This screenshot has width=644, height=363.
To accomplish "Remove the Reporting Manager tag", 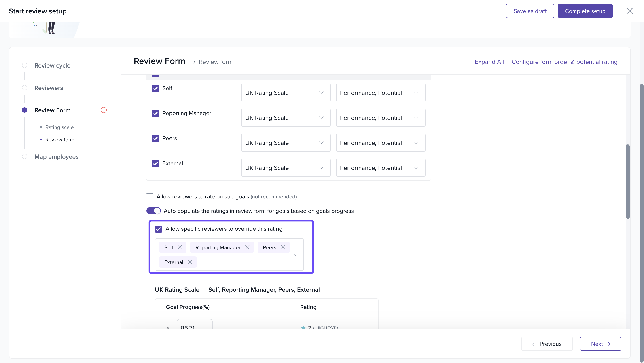I will pos(247,247).
